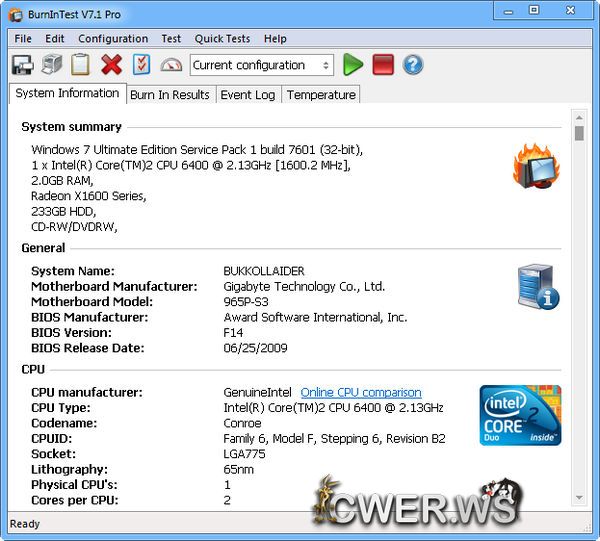This screenshot has width=600, height=541.
Task: Click the Windows 7 Ultimate Edition line
Action: (x=197, y=150)
